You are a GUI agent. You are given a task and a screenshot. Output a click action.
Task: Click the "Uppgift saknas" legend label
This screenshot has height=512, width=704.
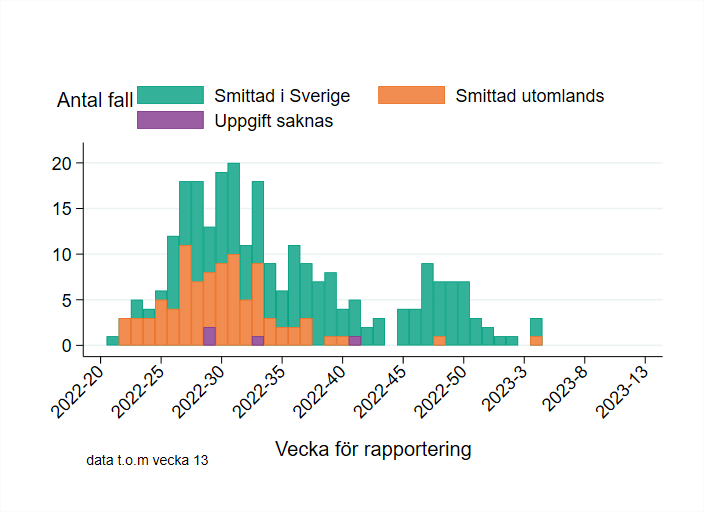point(273,120)
